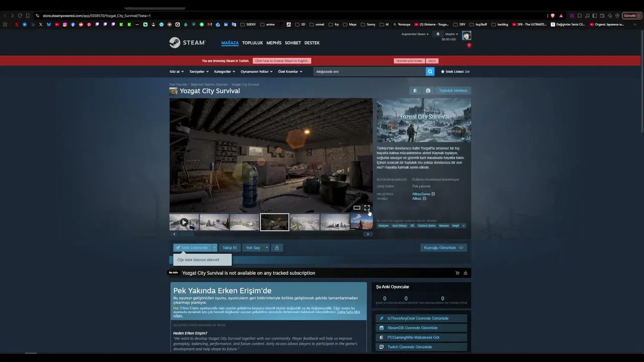The height and width of the screenshot is (362, 644).
Task: Open the SOHBET menu item
Action: pos(293,43)
